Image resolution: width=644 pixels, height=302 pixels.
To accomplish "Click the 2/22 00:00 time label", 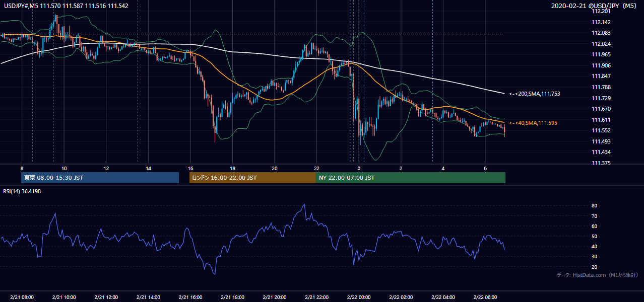I will click(x=359, y=297).
